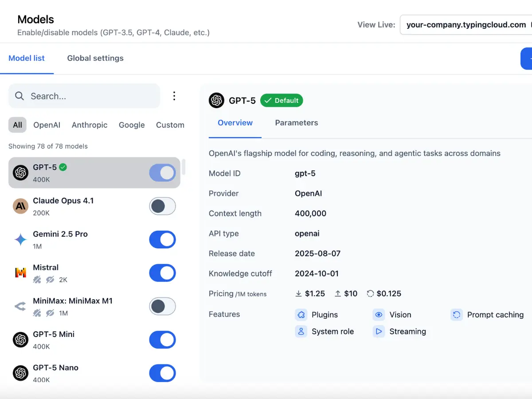Viewport: 532px width, 399px height.
Task: Select the All provider filter
Action: [x=17, y=125]
